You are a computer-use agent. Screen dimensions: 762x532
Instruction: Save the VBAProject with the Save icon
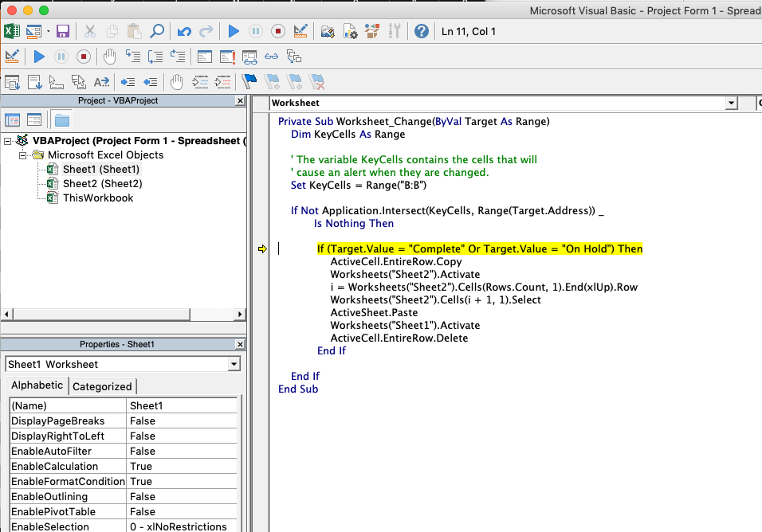62,30
